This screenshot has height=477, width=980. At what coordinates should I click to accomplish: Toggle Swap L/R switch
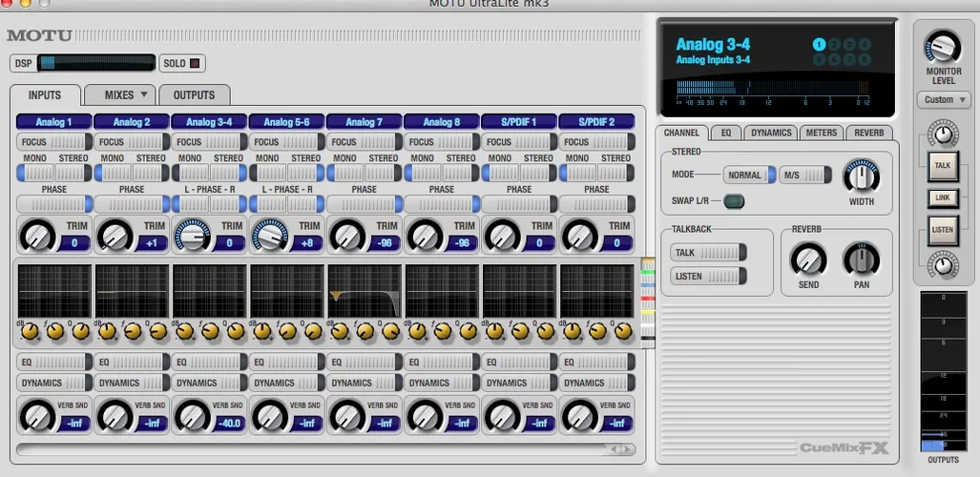click(734, 201)
